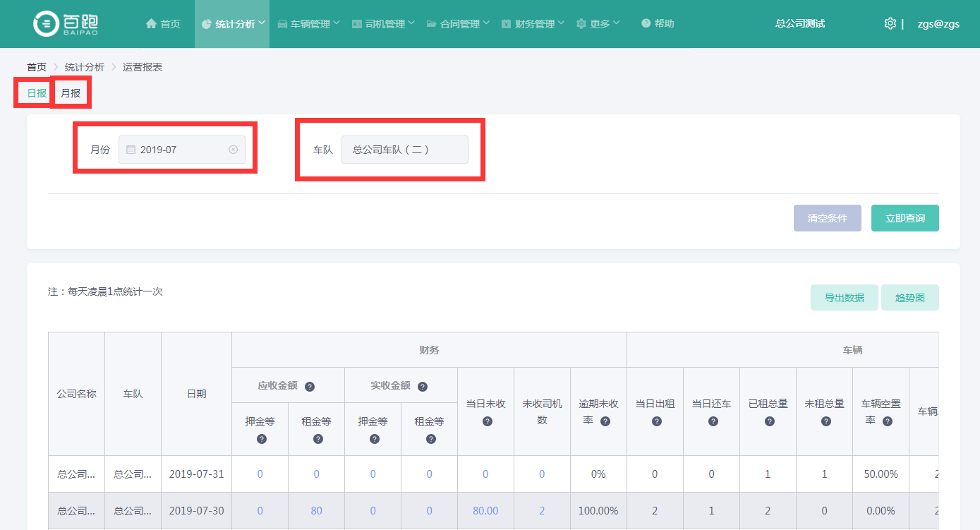The height and width of the screenshot is (530, 980).
Task: Clear the month field with x icon
Action: point(233,150)
